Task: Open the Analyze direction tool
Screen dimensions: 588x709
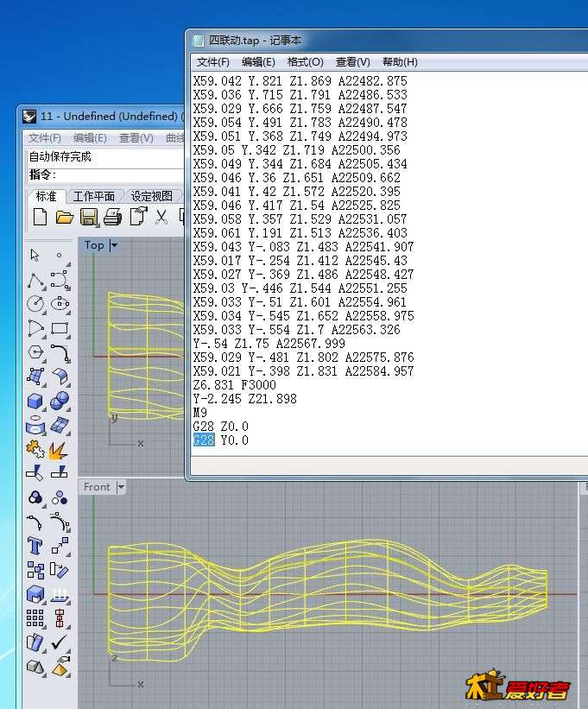Action: point(35,643)
